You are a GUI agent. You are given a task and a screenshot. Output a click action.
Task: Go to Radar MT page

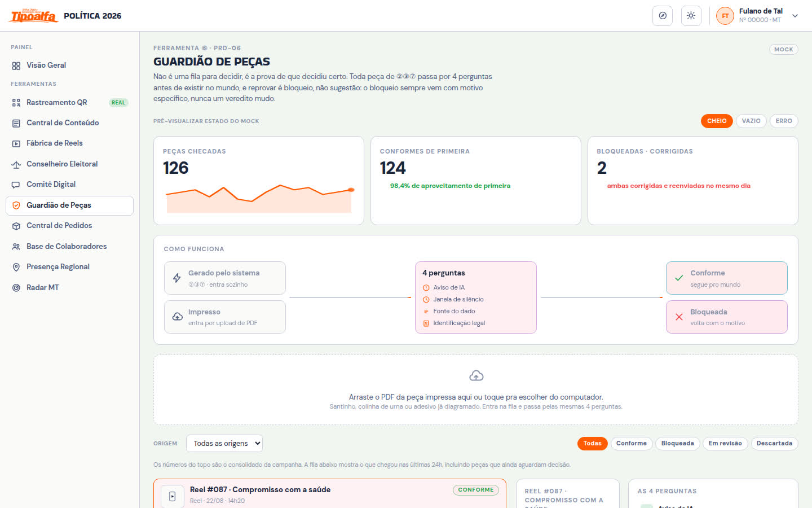(x=69, y=288)
